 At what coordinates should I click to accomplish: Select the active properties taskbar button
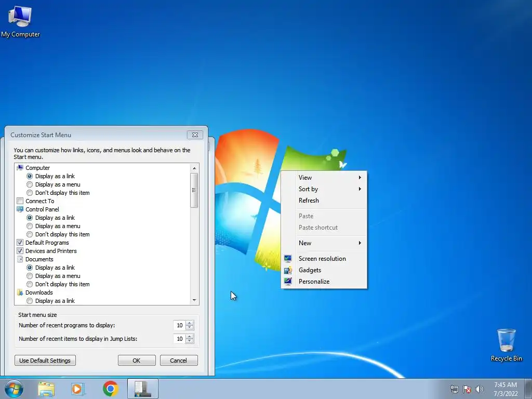point(142,389)
